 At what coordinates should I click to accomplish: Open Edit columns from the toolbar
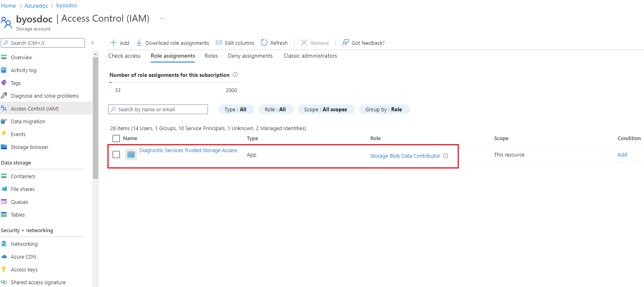[235, 43]
